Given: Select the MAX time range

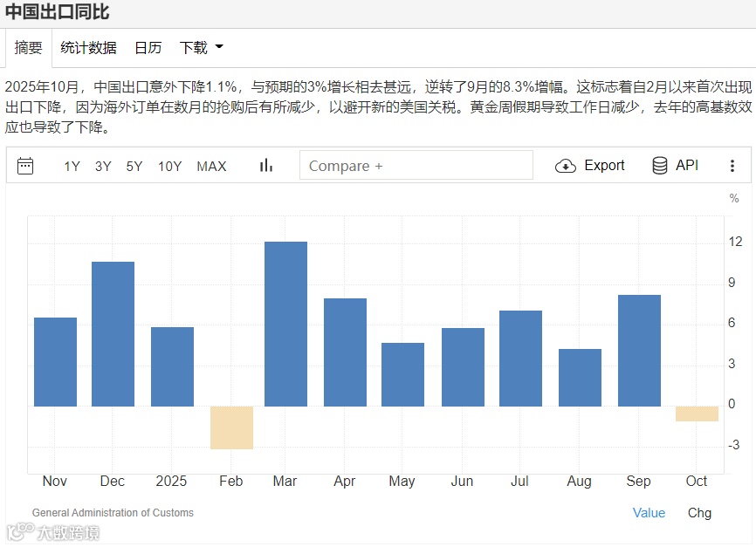Looking at the screenshot, I should [211, 167].
